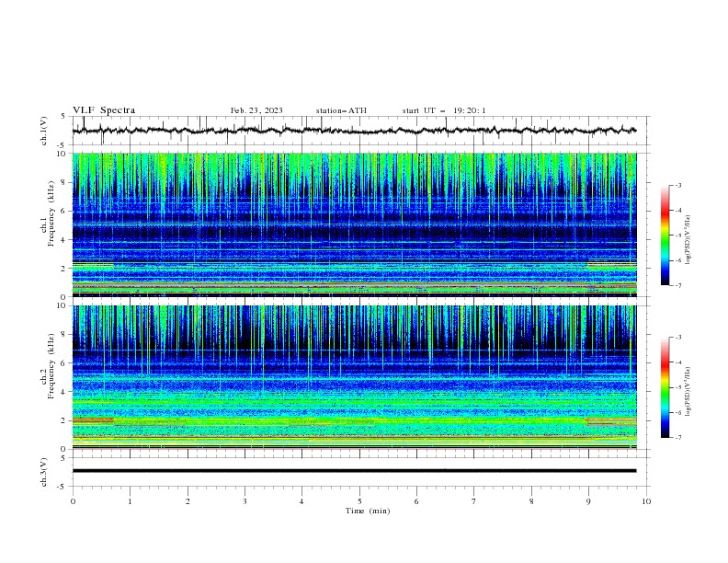This screenshot has height=563, width=728.
Task: Click time axis tick label '8'
Action: [x=531, y=501]
